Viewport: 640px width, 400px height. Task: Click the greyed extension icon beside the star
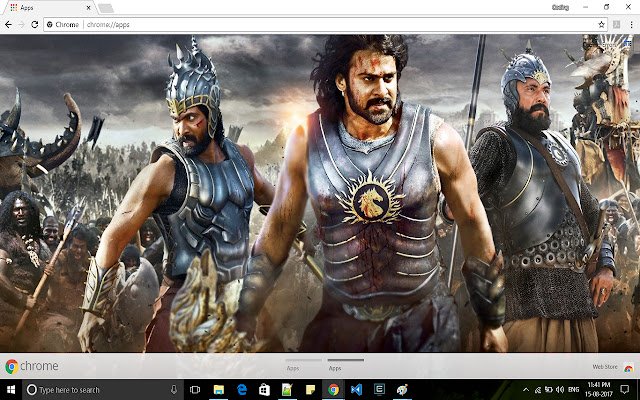pyautogui.click(x=616, y=24)
